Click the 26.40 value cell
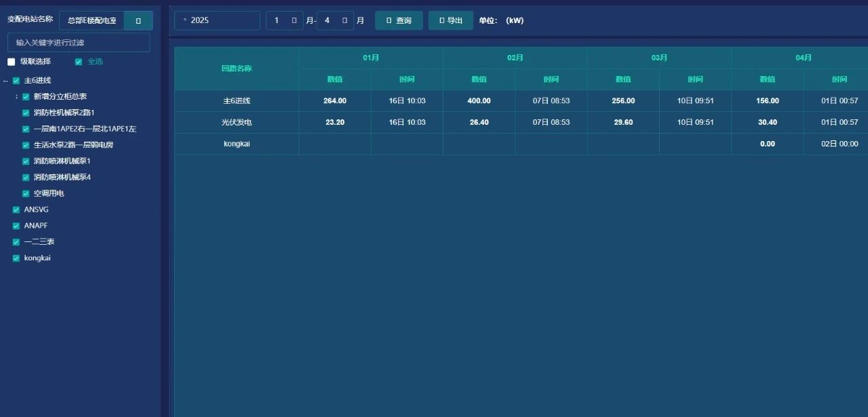 click(479, 123)
